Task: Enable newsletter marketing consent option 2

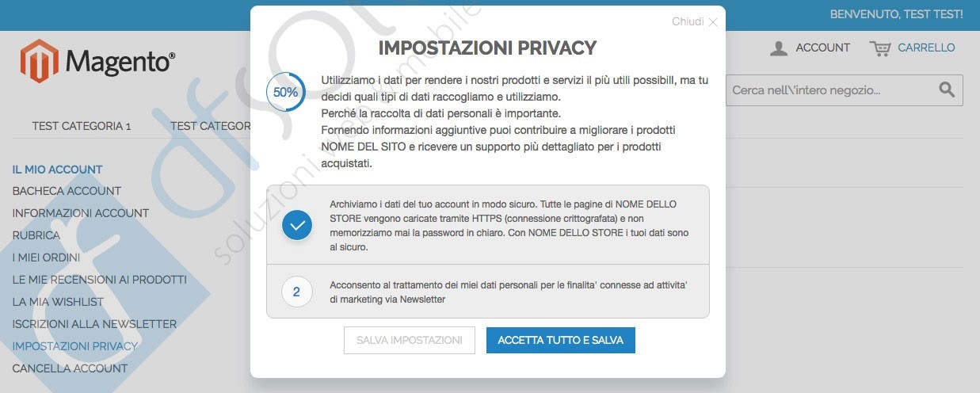Action: (296, 292)
